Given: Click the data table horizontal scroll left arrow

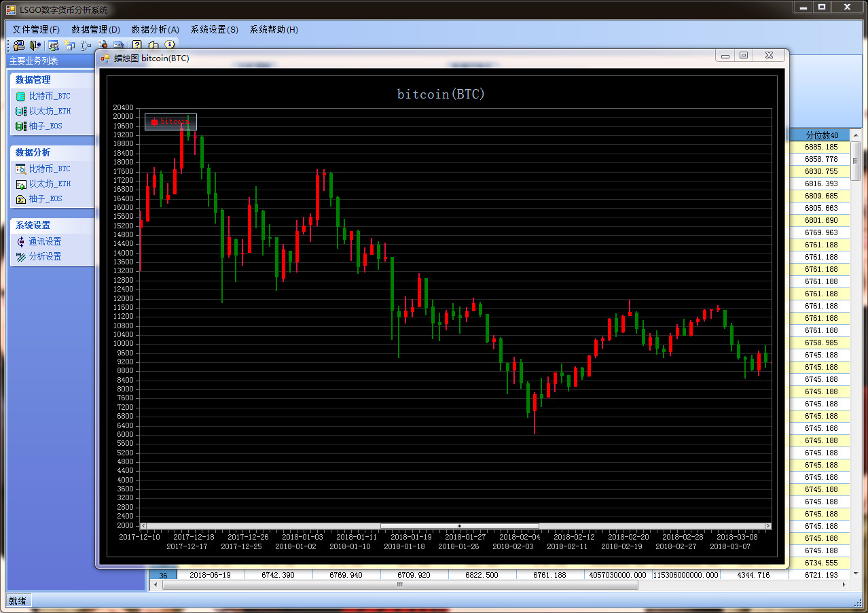Looking at the screenshot, I should [x=156, y=585].
